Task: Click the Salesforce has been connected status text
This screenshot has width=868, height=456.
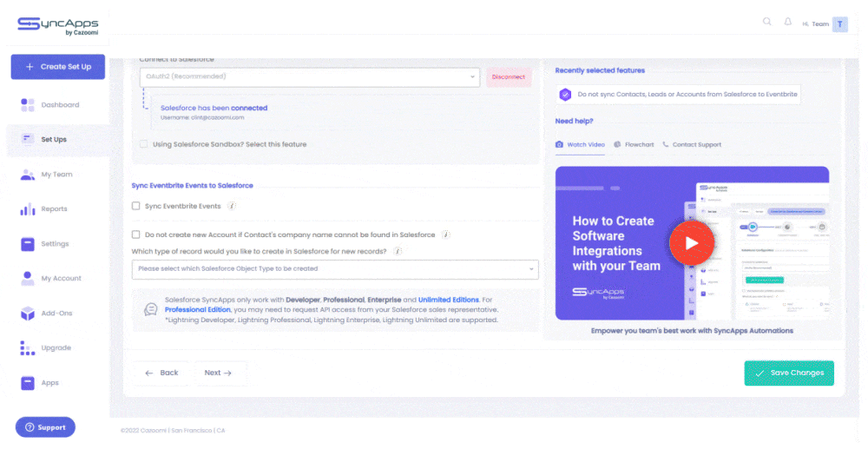Action: tap(214, 108)
